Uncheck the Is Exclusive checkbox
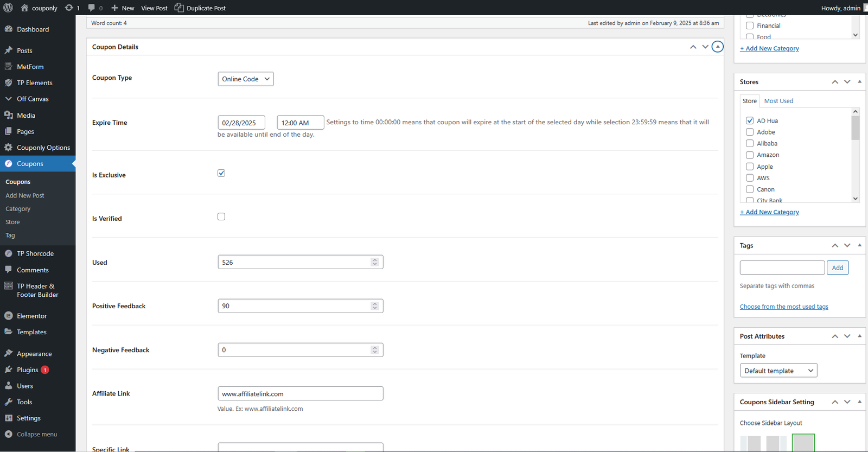 pos(221,173)
